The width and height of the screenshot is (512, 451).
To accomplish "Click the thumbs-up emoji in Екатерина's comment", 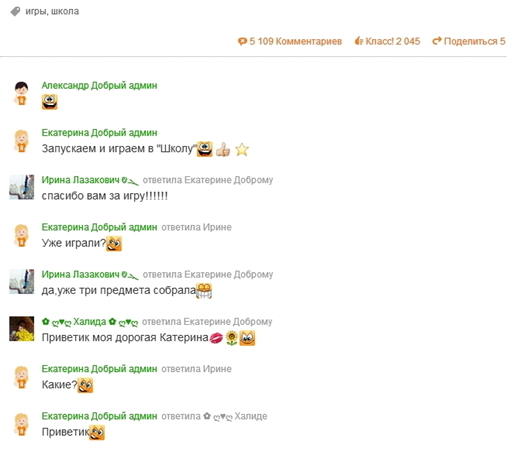I will tap(223, 149).
